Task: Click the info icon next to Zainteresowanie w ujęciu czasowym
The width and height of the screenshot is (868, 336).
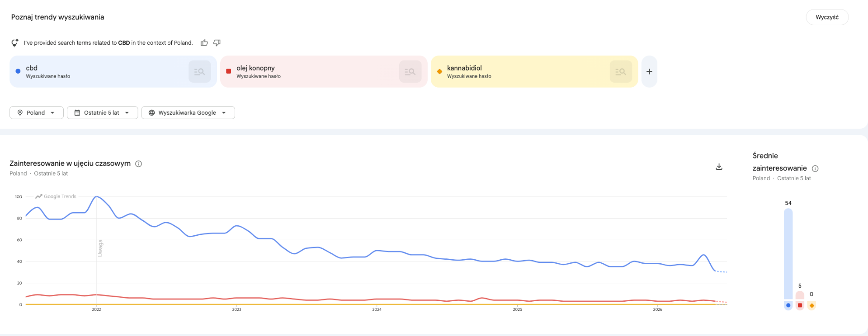Action: 139,164
